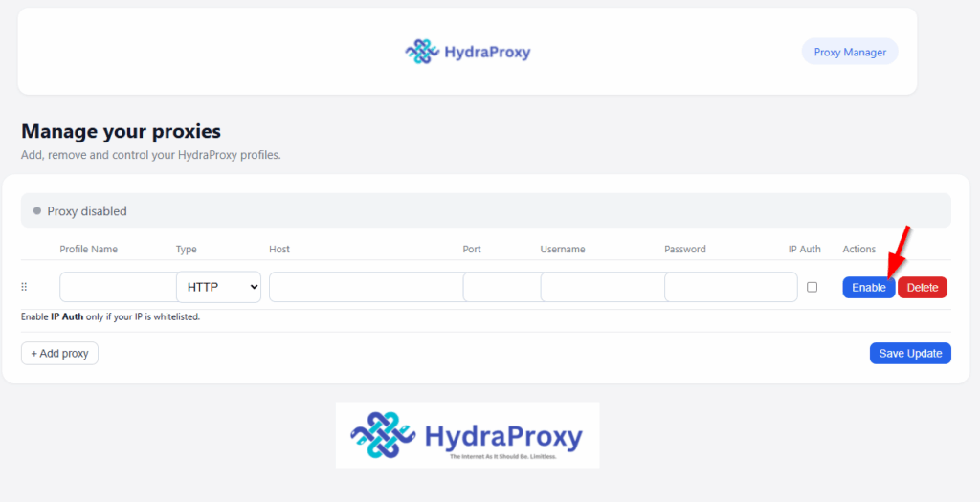Open the Type dropdown showing HTTP
The height and width of the screenshot is (502, 980).
coord(218,287)
